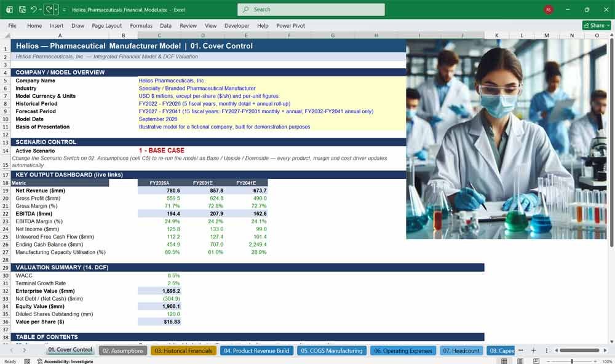Open the Insert ribbon tab
Viewport: 615px width, 364px height.
pos(57,25)
